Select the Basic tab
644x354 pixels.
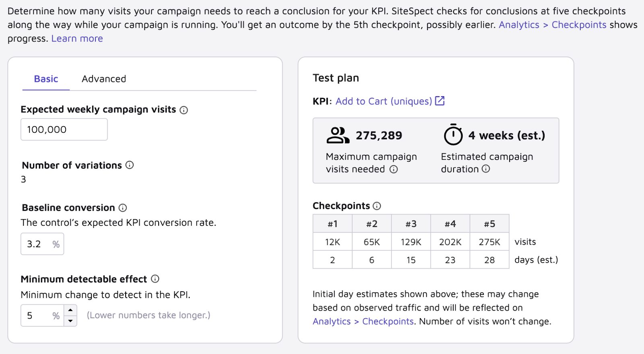[46, 79]
